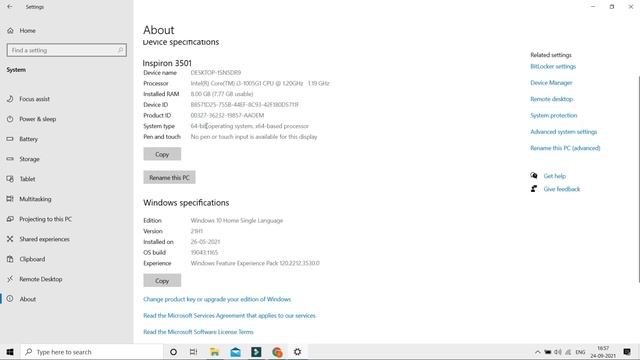This screenshot has width=640, height=360.
Task: Open BitLocker settings link
Action: [x=553, y=66]
